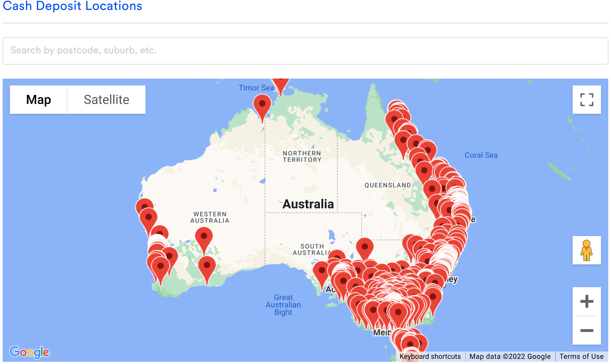Zoom in using the plus icon

coord(587,301)
